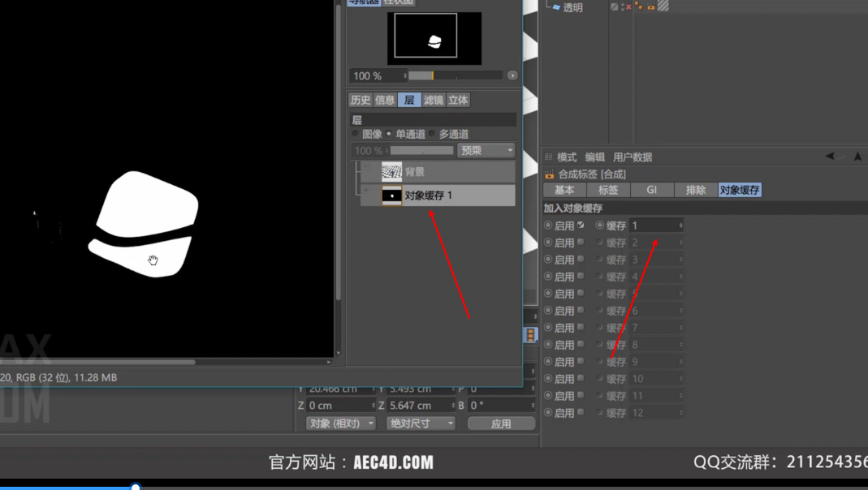This screenshot has height=490, width=868.
Task: Click the 合成标签 clapperboard icon
Action: coord(549,174)
